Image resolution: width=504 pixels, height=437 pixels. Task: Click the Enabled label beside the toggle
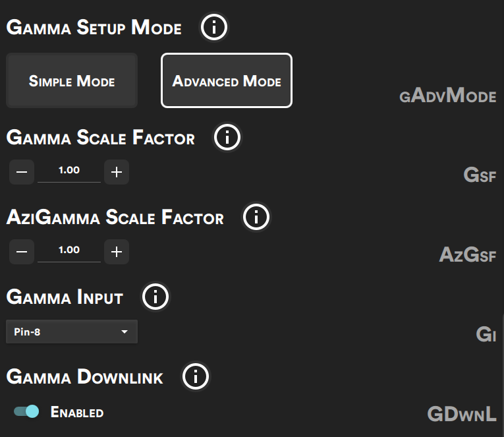click(x=77, y=412)
